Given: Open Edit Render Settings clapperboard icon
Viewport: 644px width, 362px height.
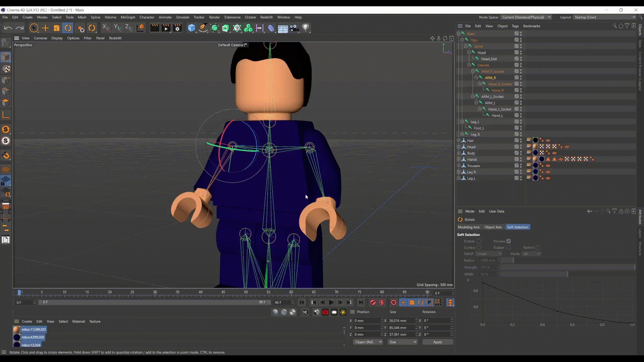Looking at the screenshot, I should pos(177,28).
